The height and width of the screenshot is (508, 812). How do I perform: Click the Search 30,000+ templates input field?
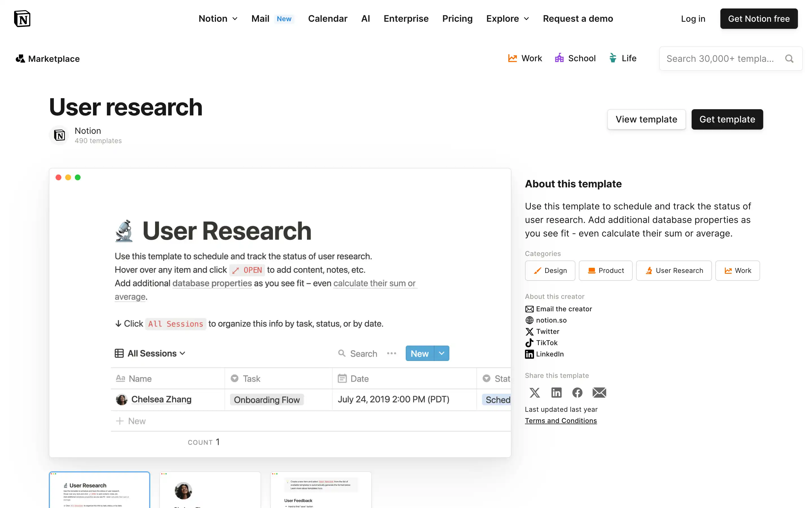coord(731,59)
